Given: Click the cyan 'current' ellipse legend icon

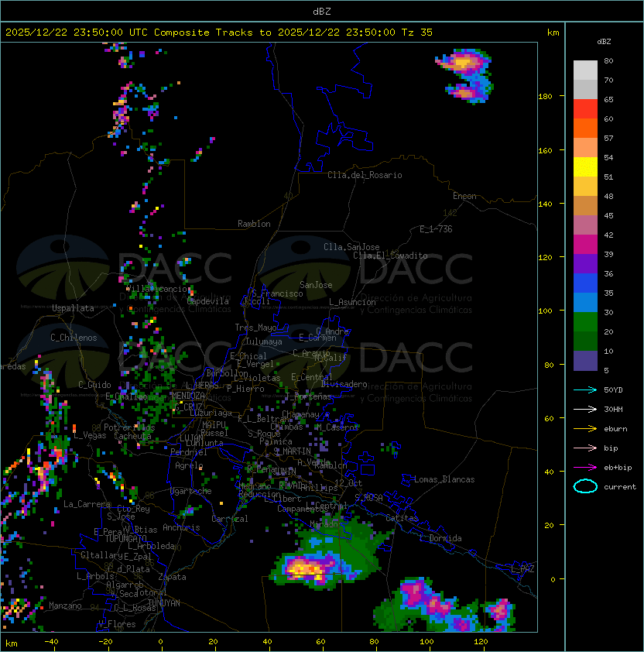Looking at the screenshot, I should click(x=585, y=486).
